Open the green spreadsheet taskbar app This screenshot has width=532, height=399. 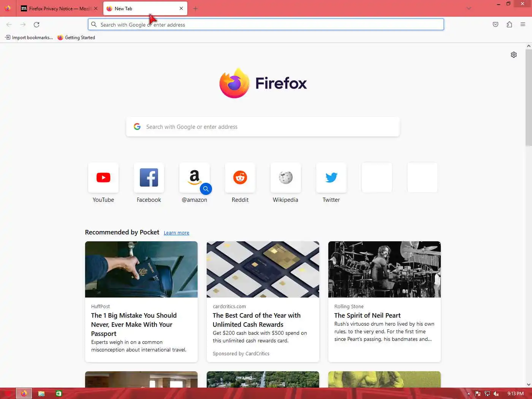click(x=59, y=393)
